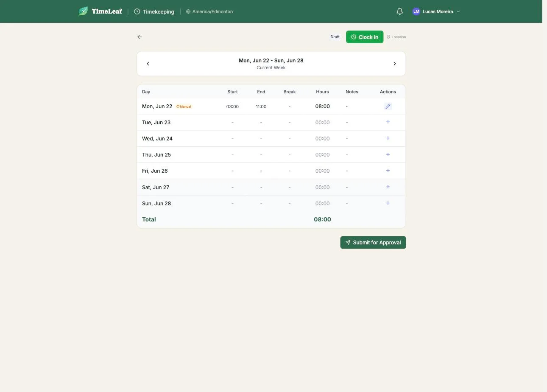The width and height of the screenshot is (547, 392).
Task: Select America/Edmonton timezone
Action: tap(209, 11)
